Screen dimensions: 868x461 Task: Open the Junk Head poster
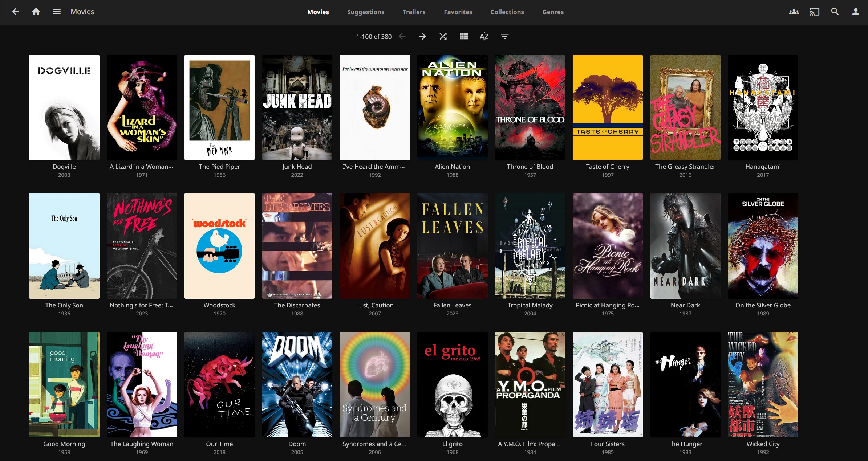(x=297, y=107)
